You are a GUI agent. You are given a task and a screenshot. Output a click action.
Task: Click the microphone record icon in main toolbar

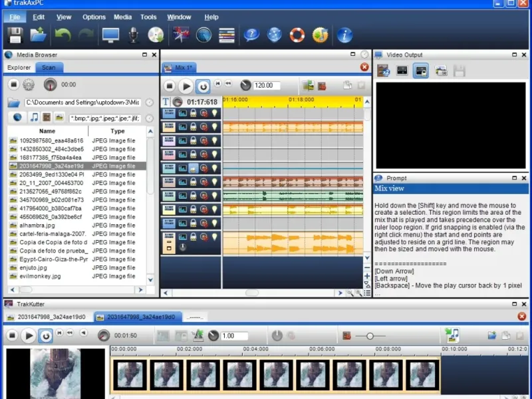134,35
